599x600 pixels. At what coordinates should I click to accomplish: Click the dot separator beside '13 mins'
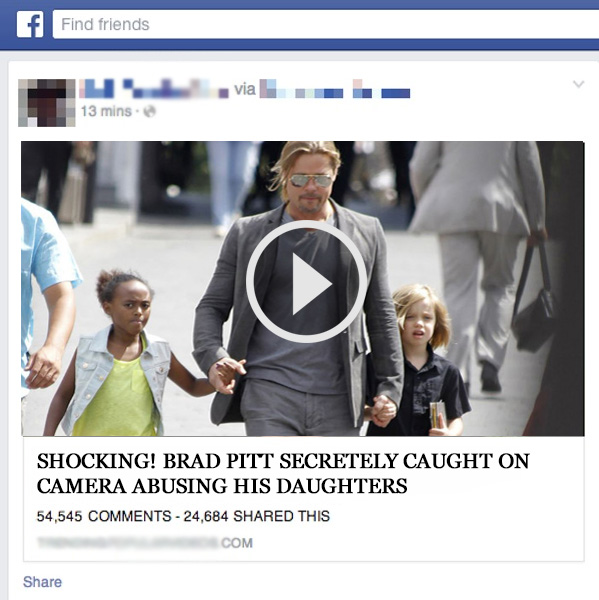pyautogui.click(x=137, y=111)
